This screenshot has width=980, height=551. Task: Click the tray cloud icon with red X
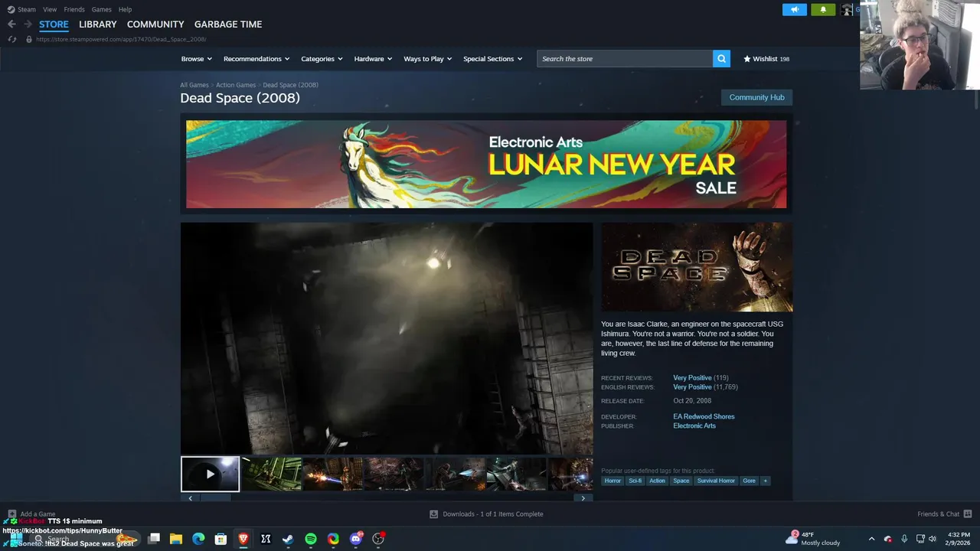pyautogui.click(x=887, y=539)
